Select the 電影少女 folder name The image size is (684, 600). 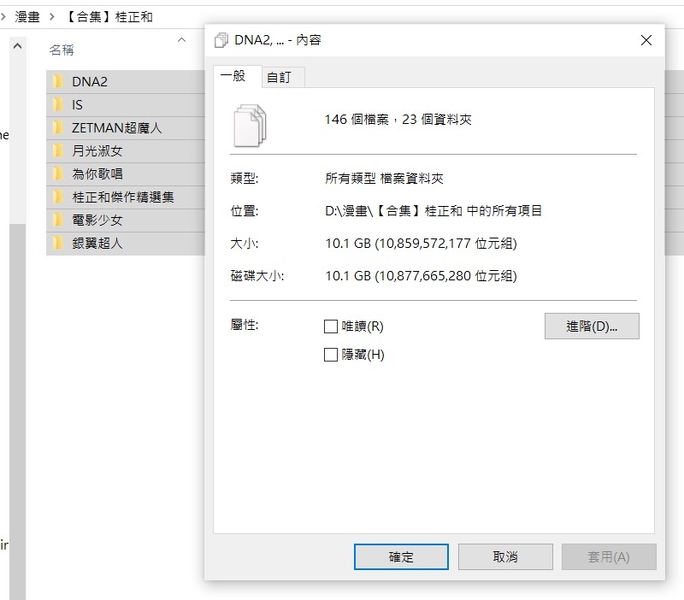pyautogui.click(x=97, y=220)
